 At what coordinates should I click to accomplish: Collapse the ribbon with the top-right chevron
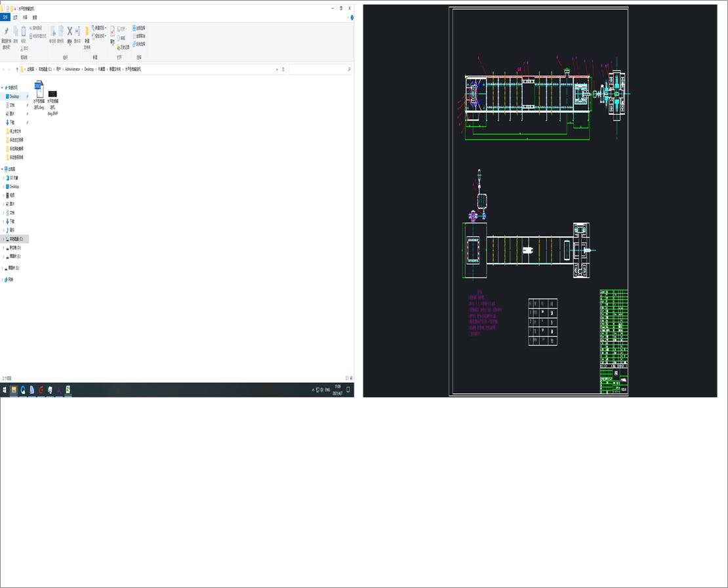348,18
